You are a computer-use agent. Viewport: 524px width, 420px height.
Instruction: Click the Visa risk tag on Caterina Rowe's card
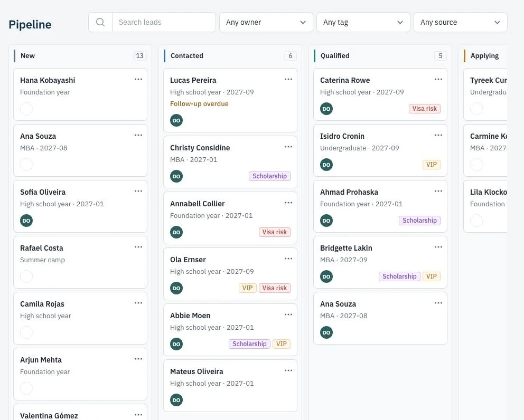coord(424,109)
